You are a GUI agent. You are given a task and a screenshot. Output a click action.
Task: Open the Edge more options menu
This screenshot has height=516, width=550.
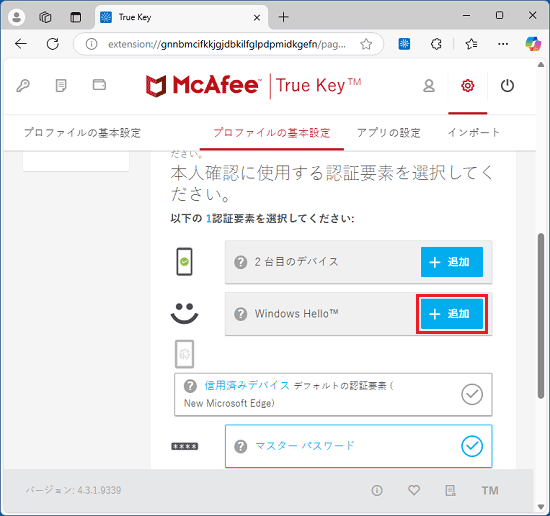[x=503, y=44]
